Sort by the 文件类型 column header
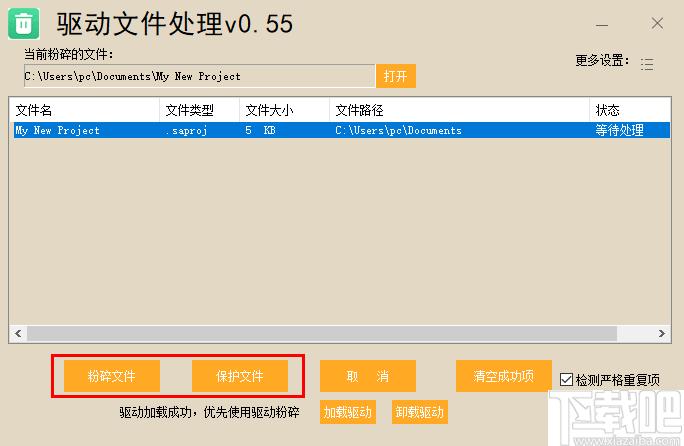This screenshot has height=446, width=684. 199,110
